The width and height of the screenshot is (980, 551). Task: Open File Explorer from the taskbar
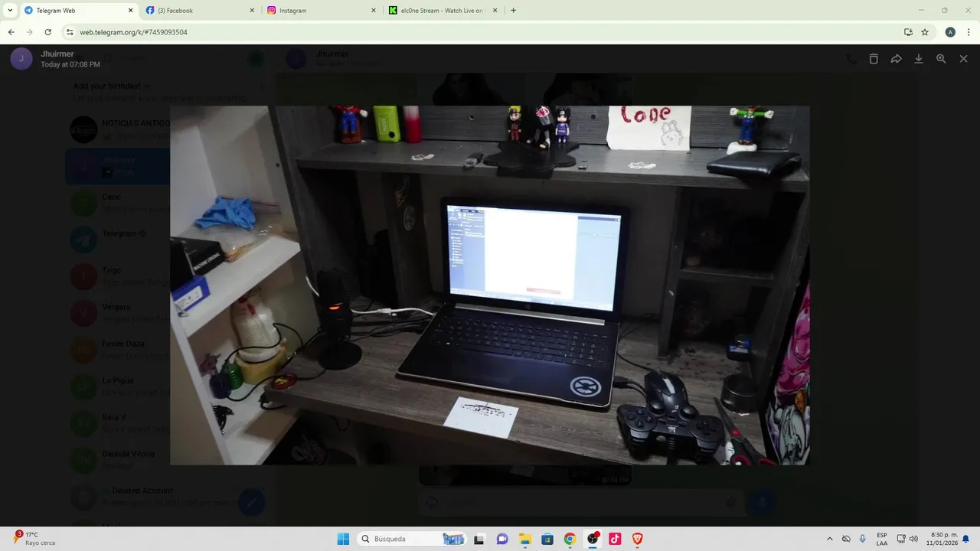(525, 539)
